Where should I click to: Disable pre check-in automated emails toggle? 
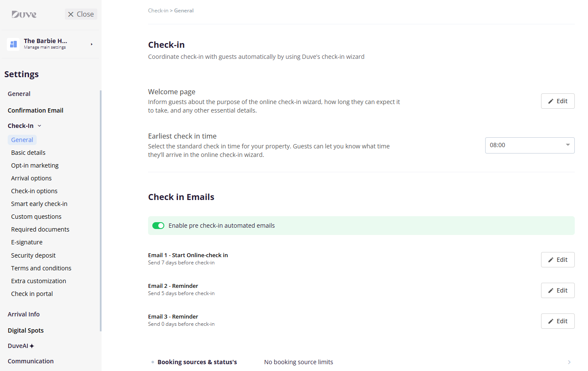click(x=158, y=226)
